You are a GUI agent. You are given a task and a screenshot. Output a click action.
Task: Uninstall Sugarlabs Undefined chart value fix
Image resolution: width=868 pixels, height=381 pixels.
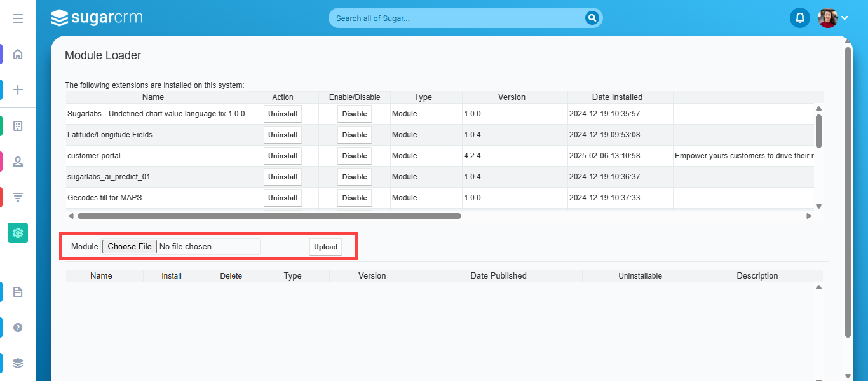tap(283, 114)
